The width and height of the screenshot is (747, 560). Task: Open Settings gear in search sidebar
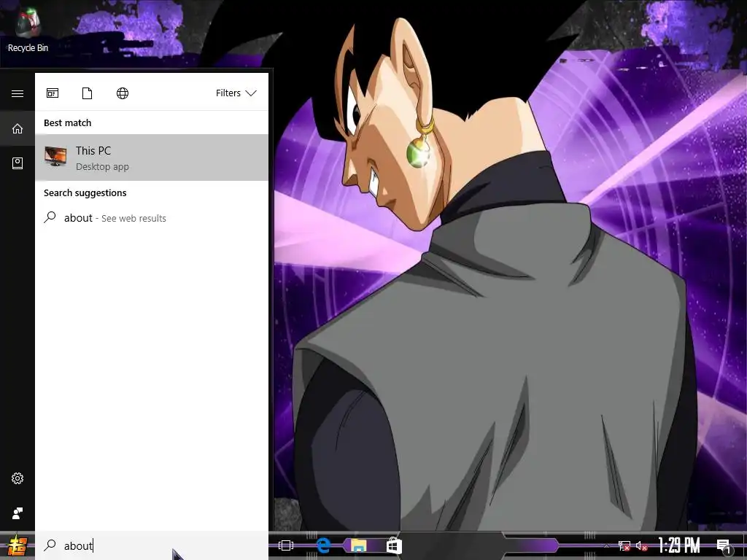(x=18, y=478)
